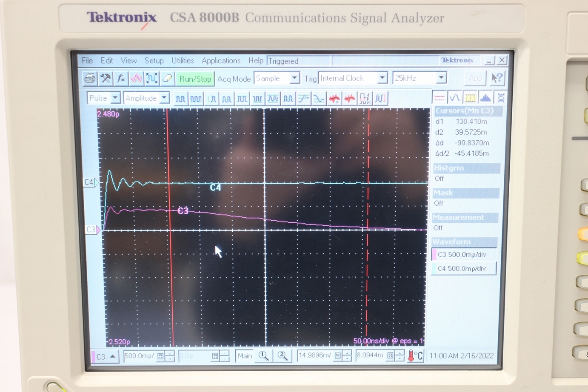Image resolution: width=588 pixels, height=392 pixels.
Task: Click the Main timebase button
Action: [245, 355]
